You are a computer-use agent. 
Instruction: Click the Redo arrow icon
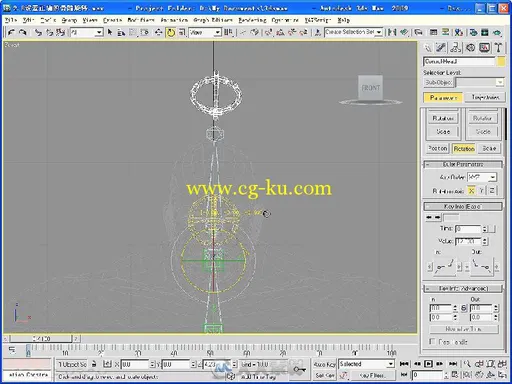[x=23, y=32]
